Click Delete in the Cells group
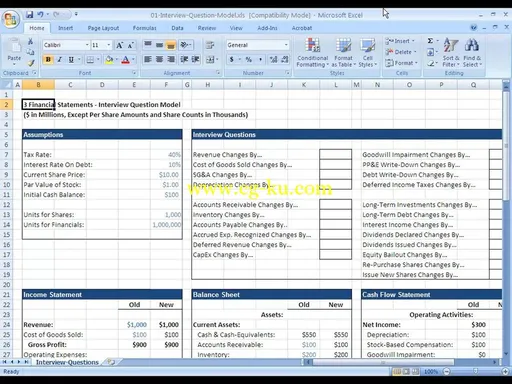Viewport: 512px width, 384px height. point(401,52)
